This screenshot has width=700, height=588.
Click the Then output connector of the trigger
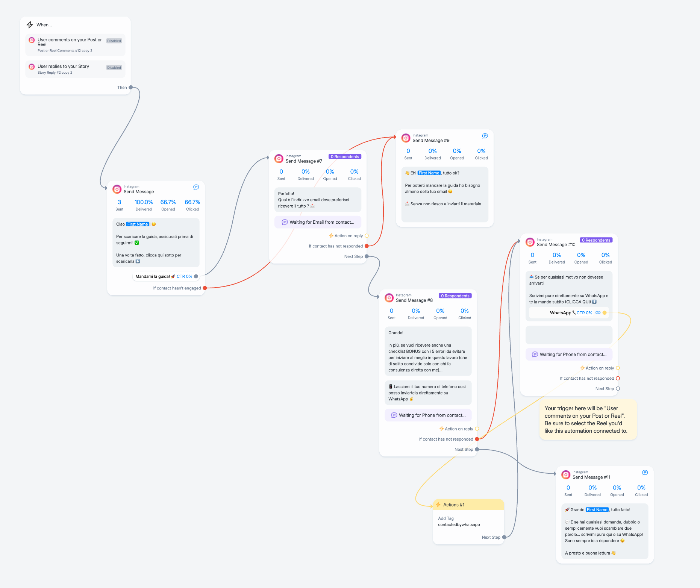[x=131, y=87]
